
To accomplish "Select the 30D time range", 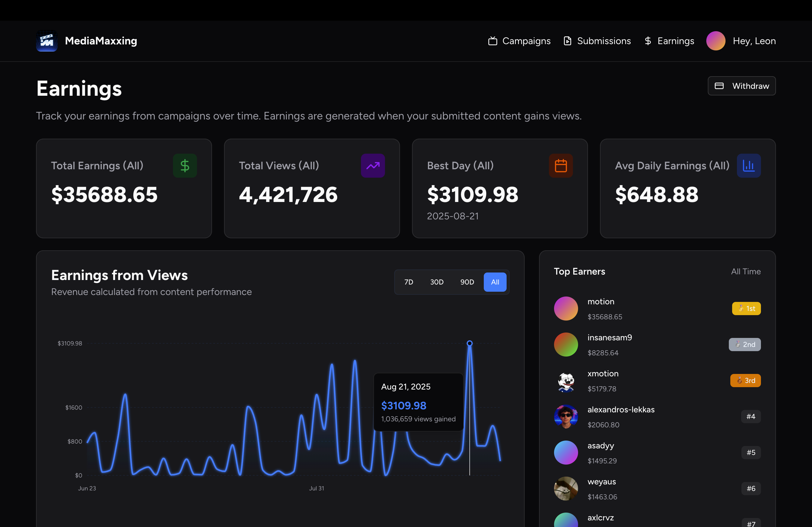I will click(436, 282).
